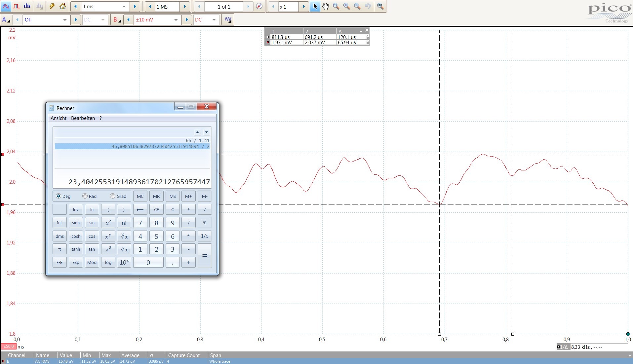Click the CE clear entry button
633x364 pixels.
[156, 209]
